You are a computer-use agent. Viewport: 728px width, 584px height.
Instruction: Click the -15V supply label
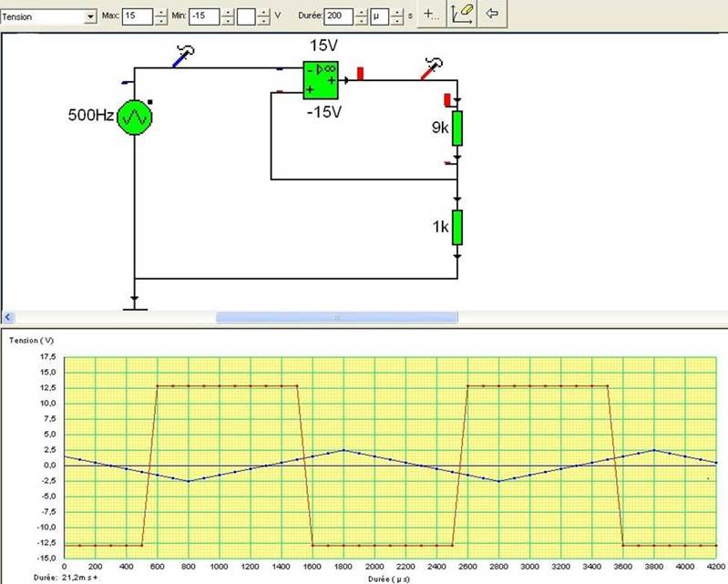tap(324, 112)
